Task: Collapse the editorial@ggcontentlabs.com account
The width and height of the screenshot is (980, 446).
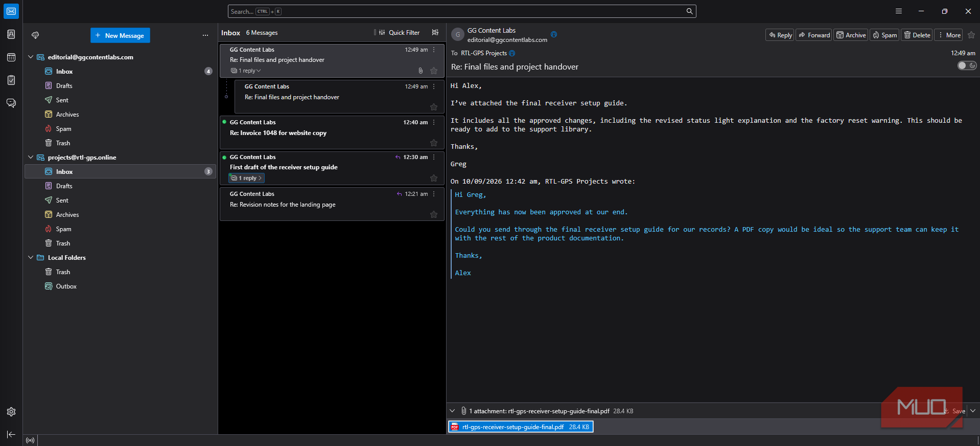Action: (31, 57)
